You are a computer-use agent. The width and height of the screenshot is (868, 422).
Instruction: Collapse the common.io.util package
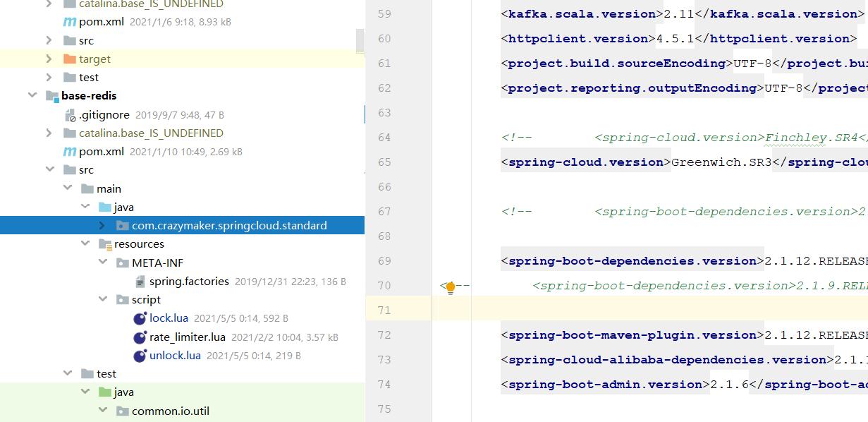pyautogui.click(x=102, y=411)
